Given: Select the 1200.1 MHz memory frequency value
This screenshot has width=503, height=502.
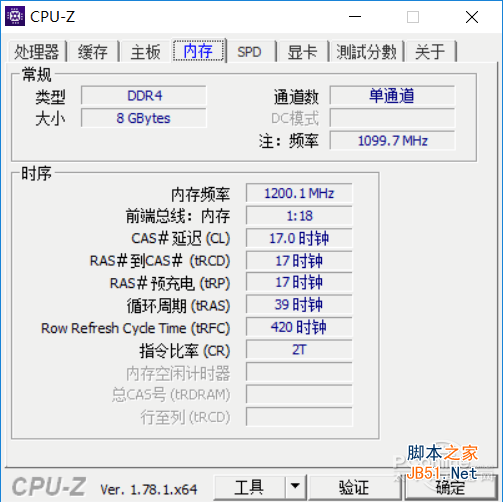Looking at the screenshot, I should [299, 193].
